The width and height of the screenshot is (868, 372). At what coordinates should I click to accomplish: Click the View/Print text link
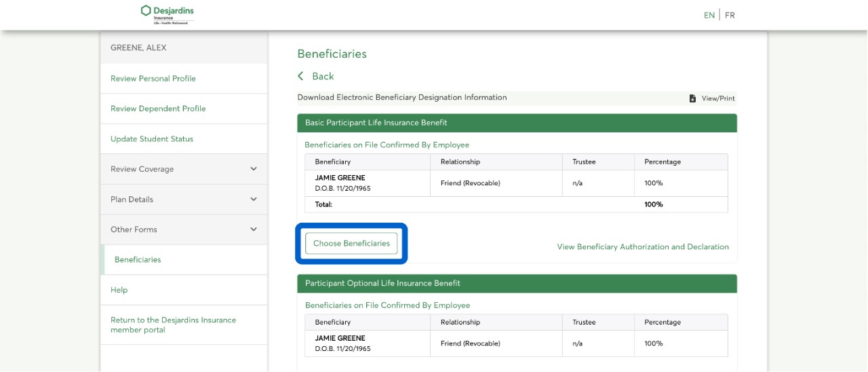coord(718,98)
